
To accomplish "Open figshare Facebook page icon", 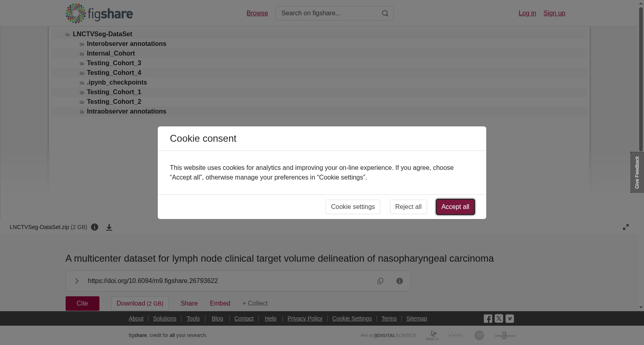I will pos(488,319).
